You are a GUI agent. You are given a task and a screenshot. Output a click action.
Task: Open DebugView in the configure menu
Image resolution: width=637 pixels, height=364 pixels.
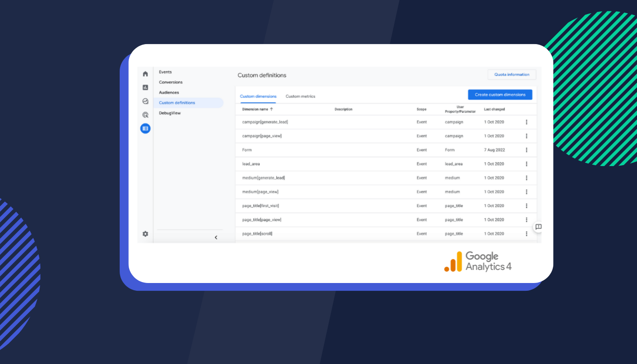point(170,113)
